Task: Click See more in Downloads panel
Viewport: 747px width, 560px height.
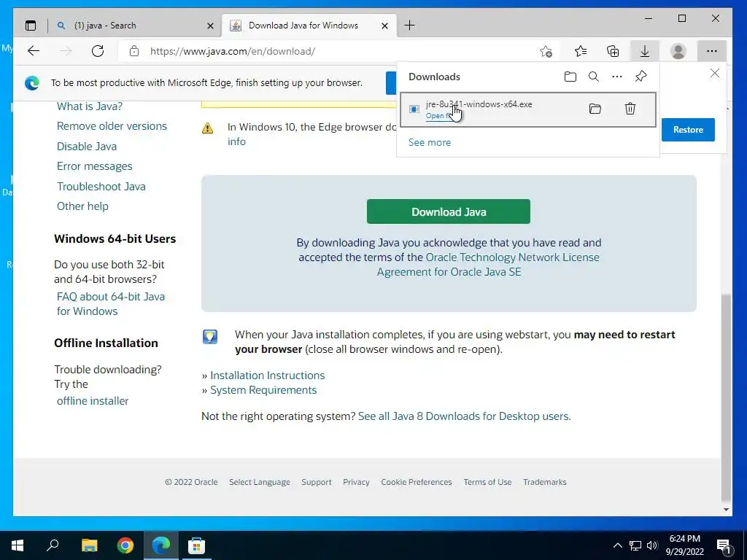Action: click(x=429, y=142)
